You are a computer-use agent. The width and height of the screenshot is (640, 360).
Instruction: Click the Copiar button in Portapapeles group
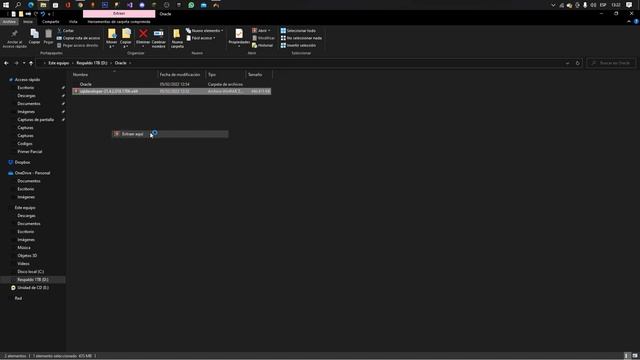click(x=34, y=36)
